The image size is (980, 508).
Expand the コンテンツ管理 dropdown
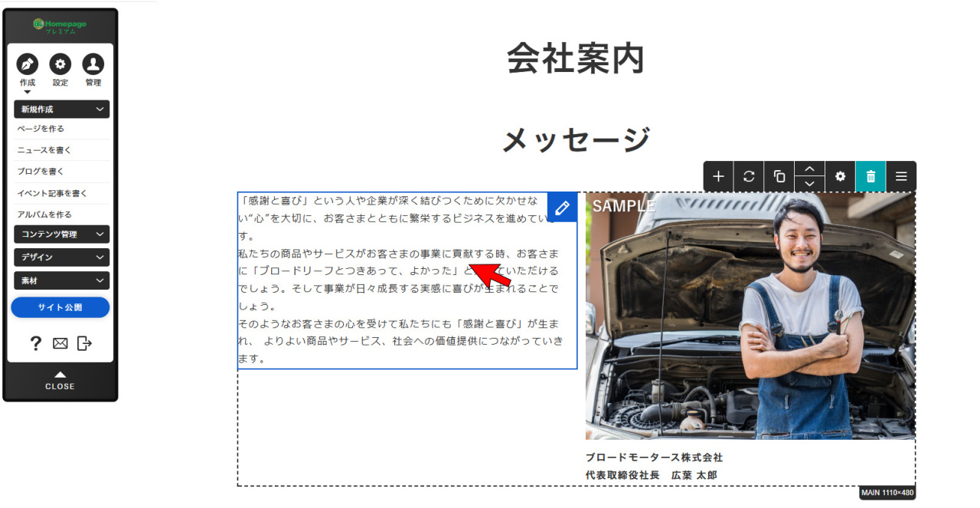61,234
